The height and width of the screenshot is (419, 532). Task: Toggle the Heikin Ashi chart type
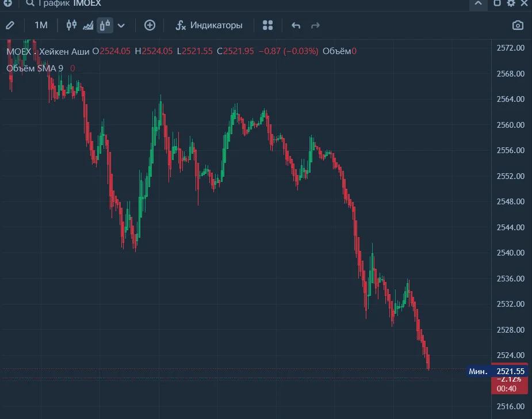[105, 25]
